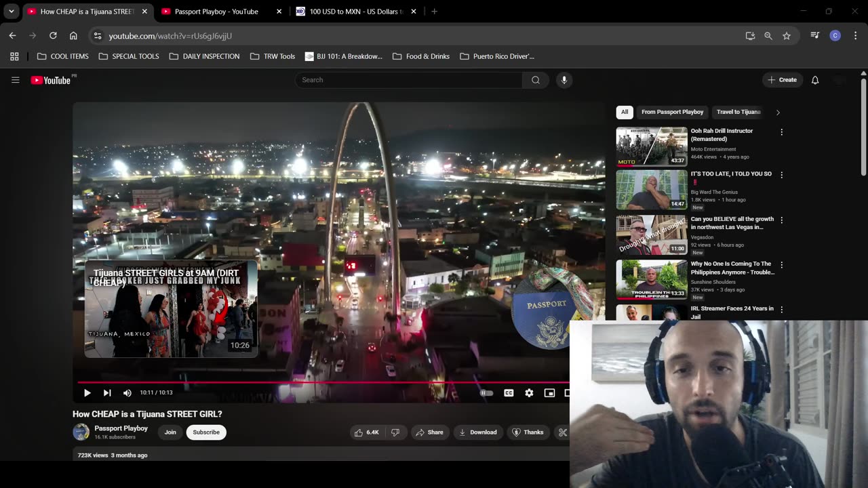Reload the current page
Image resolution: width=868 pixels, height=488 pixels.
tap(53, 36)
